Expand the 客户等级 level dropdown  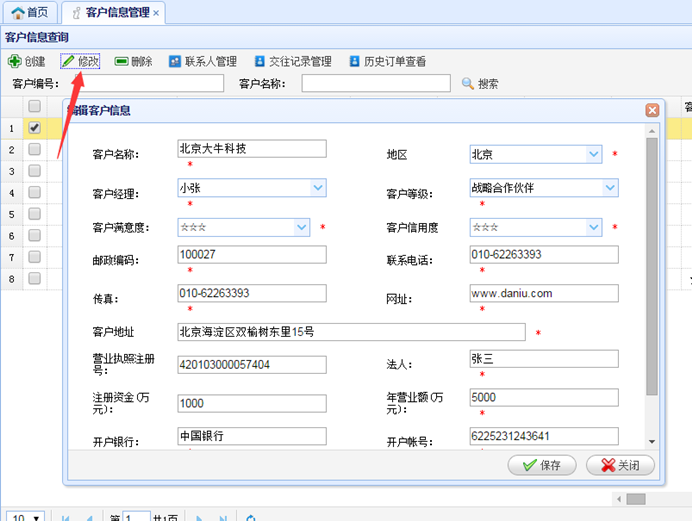610,188
